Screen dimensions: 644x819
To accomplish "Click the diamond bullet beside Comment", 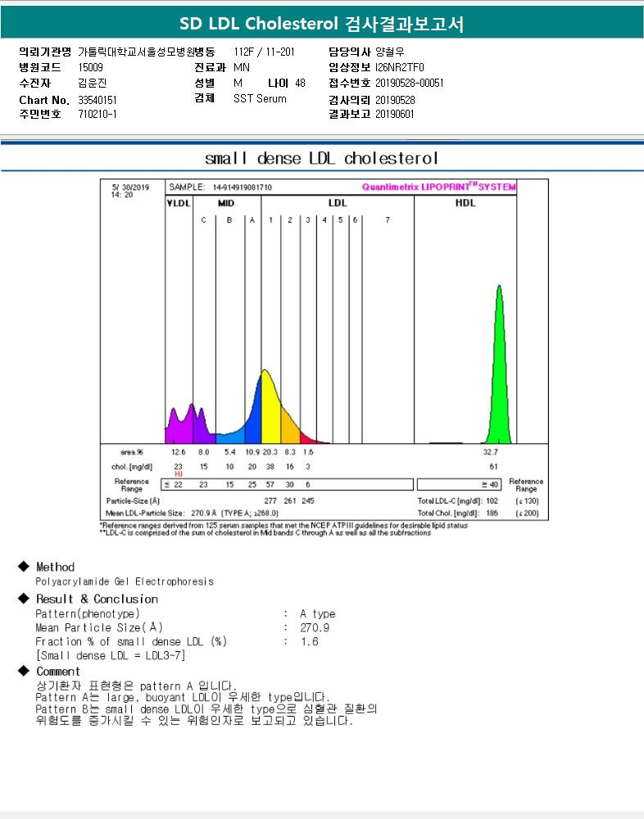I will tap(23, 672).
